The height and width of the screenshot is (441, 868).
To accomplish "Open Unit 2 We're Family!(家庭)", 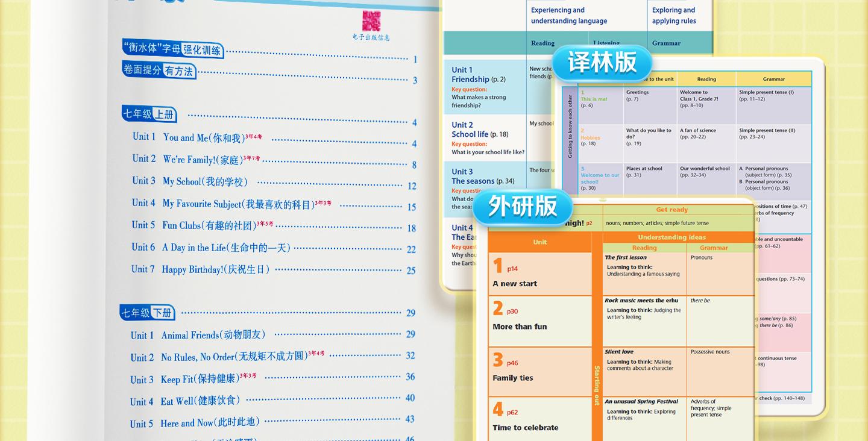I will (274, 161).
